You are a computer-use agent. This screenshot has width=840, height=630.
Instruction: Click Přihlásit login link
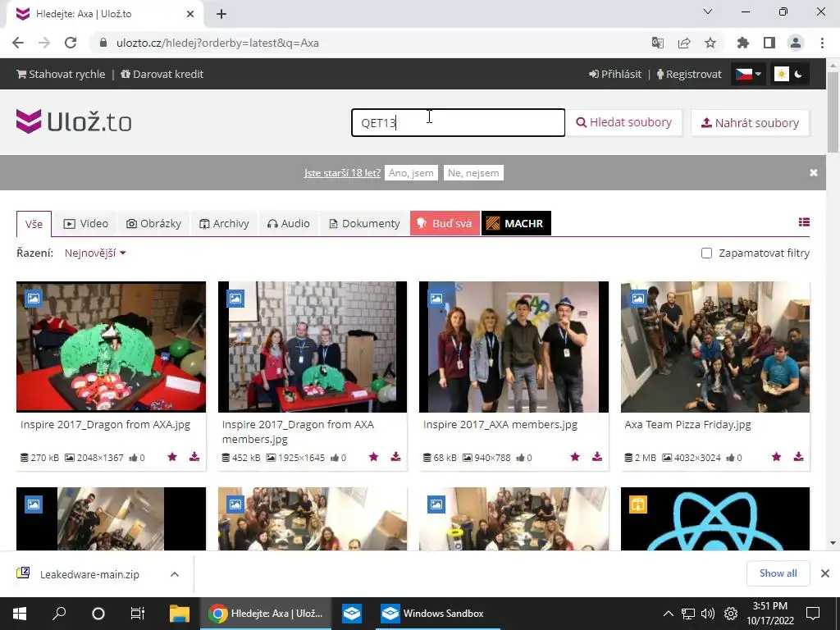615,74
